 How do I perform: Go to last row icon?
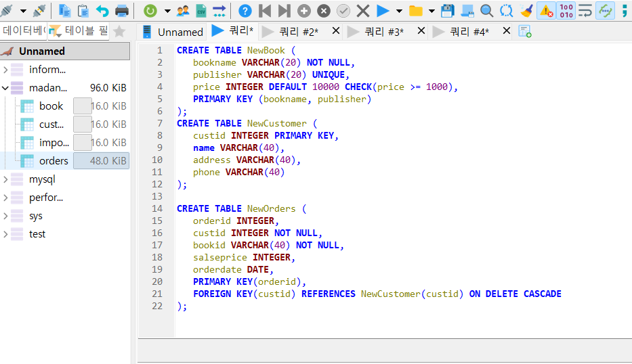click(284, 11)
